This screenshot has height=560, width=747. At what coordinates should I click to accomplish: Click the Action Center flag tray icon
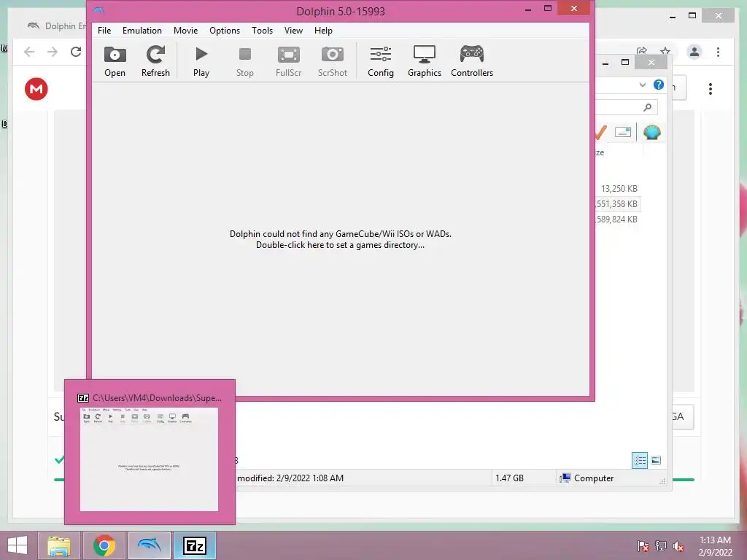[x=643, y=545]
